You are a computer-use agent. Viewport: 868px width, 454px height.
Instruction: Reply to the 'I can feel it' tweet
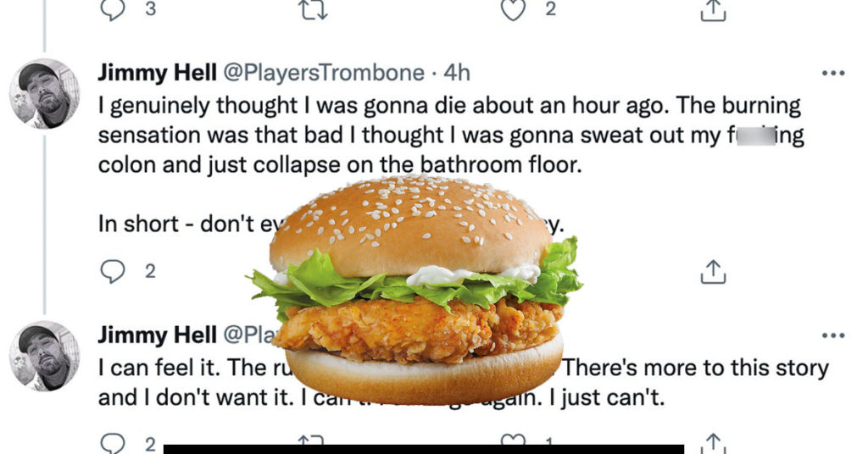coord(113,444)
